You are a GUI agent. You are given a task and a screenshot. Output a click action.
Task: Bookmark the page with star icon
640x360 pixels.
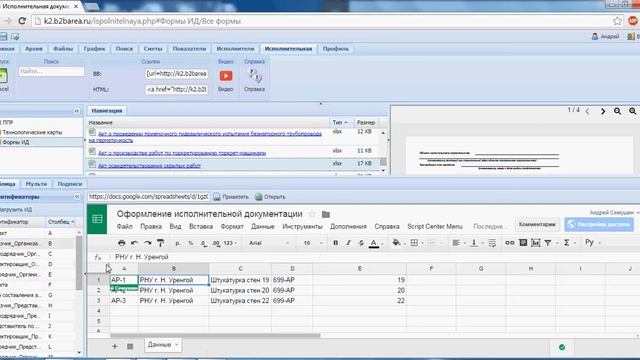point(617,21)
